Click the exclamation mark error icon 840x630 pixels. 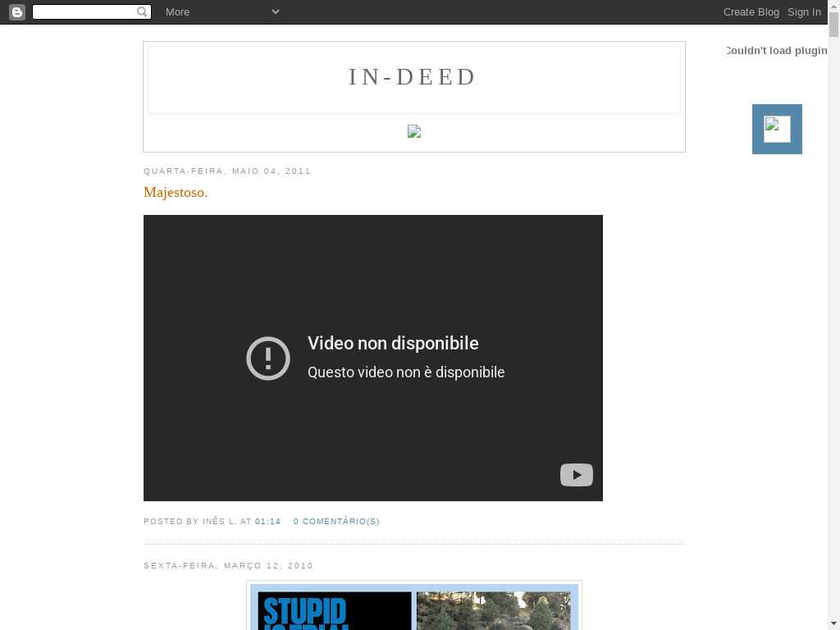pos(268,358)
